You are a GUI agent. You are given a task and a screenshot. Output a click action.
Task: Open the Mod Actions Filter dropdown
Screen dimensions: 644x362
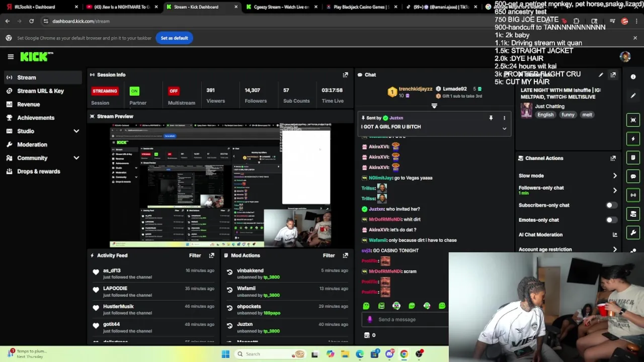pos(329,255)
